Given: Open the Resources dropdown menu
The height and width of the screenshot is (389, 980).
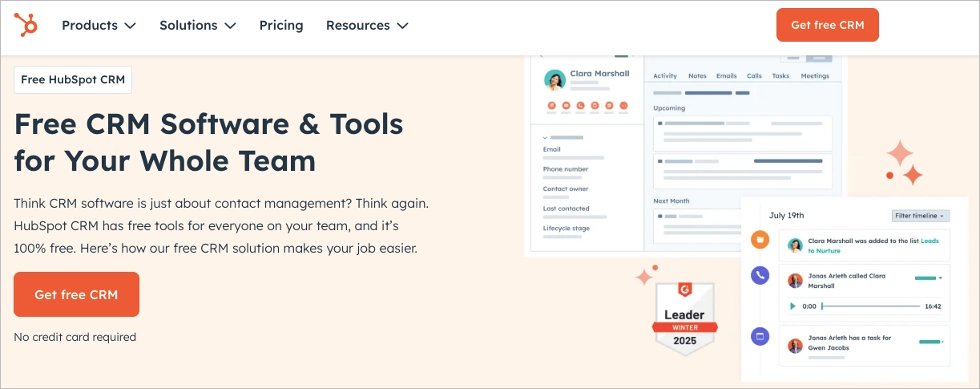Looking at the screenshot, I should click(367, 26).
